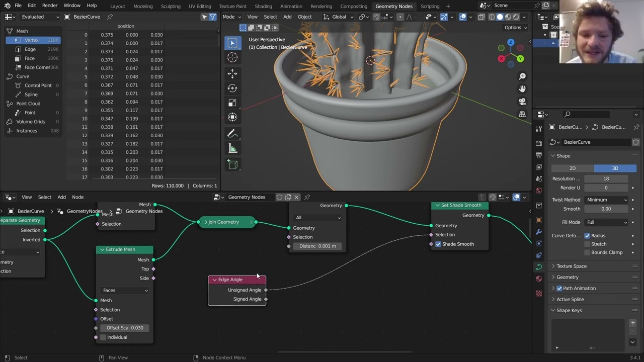Activate the Measure tool
644x362 pixels.
[x=232, y=148]
